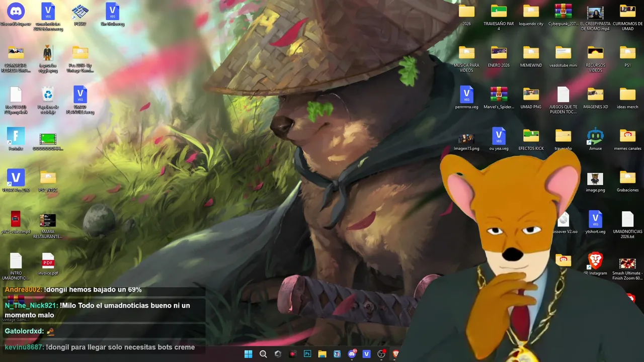Launch the VEGAS Pro 21.0 shortcut
The height and width of the screenshot is (362, 644).
click(x=16, y=181)
